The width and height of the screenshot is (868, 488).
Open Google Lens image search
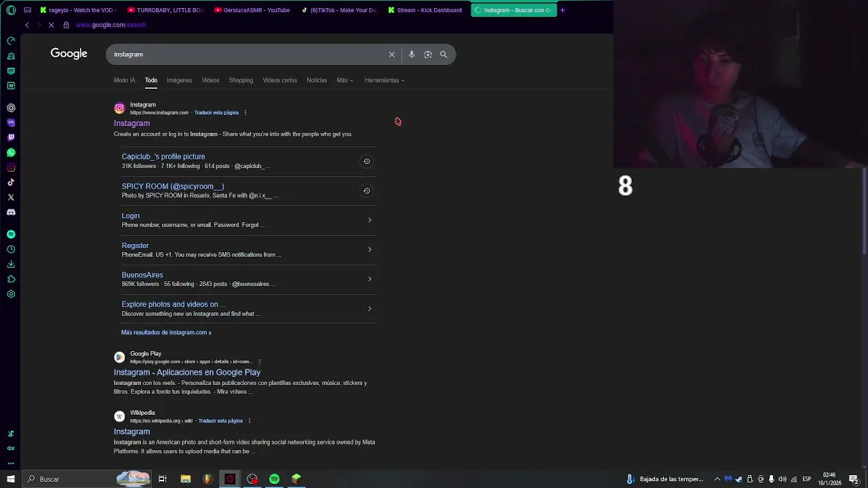(428, 54)
